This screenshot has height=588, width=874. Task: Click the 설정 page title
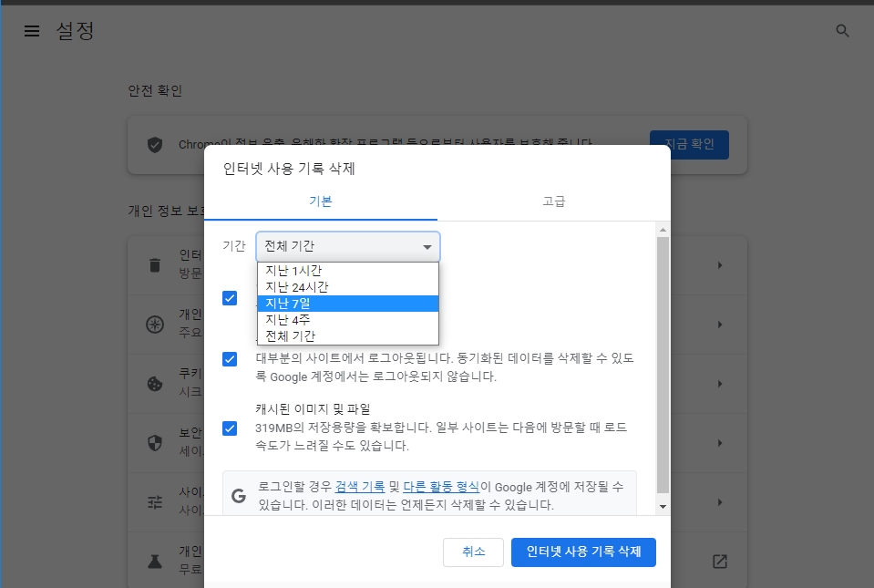pyautogui.click(x=76, y=31)
